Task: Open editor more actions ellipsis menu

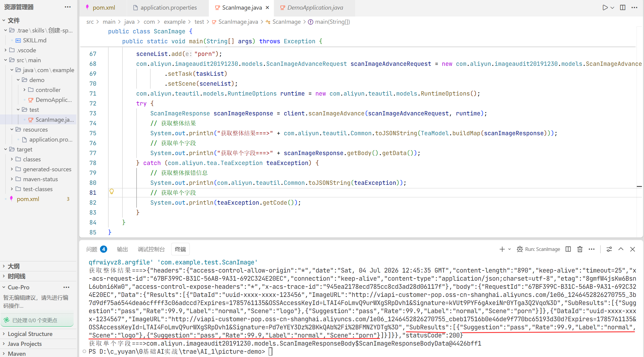Action: 634,8
